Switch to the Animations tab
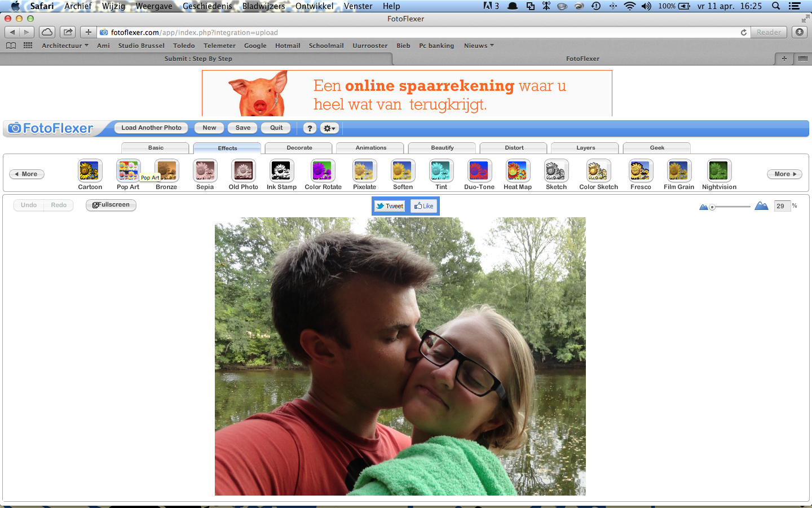 [371, 148]
